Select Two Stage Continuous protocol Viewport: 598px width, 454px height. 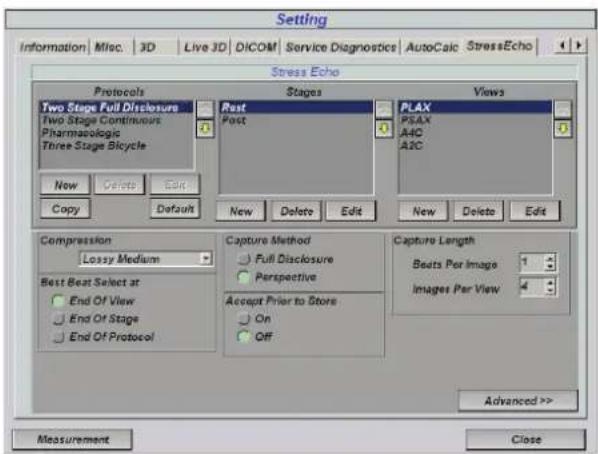pyautogui.click(x=116, y=120)
